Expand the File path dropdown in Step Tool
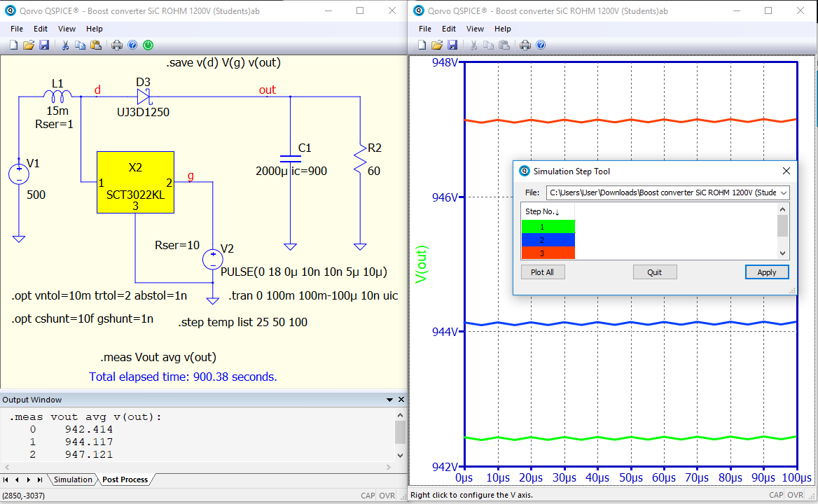This screenshot has height=504, width=818. (782, 192)
